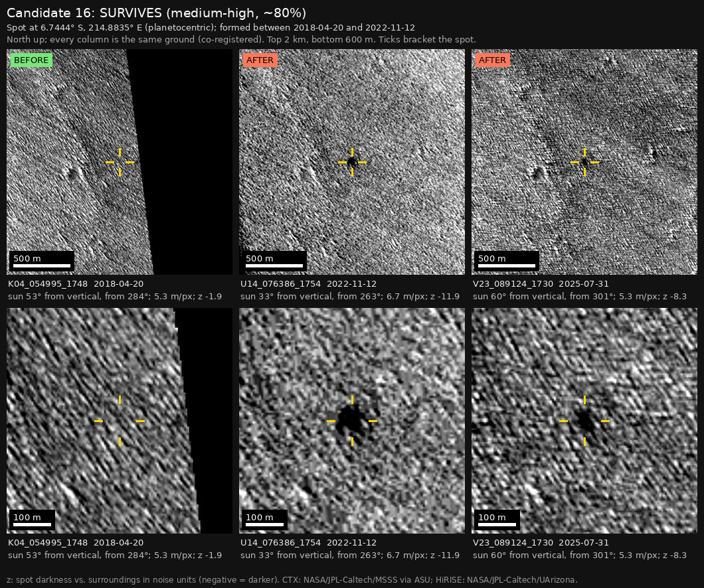Open the top BEFORE 2 km image thumbnail

120,162
